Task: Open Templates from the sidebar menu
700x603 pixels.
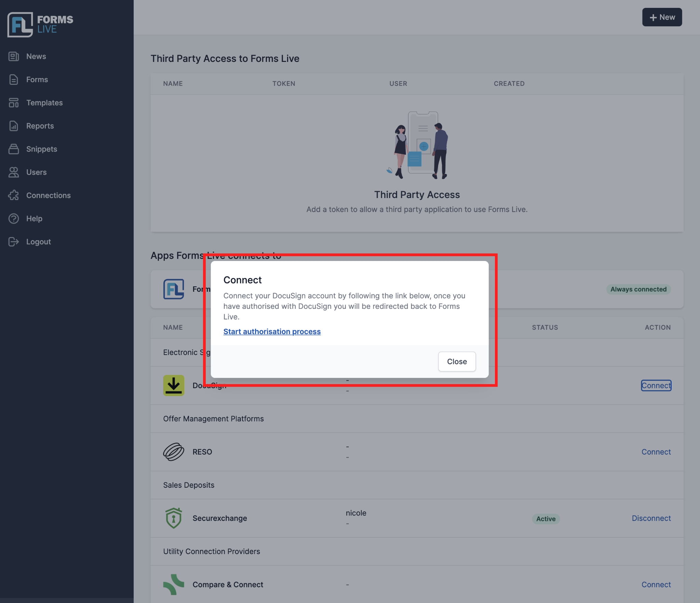Action: (x=44, y=103)
